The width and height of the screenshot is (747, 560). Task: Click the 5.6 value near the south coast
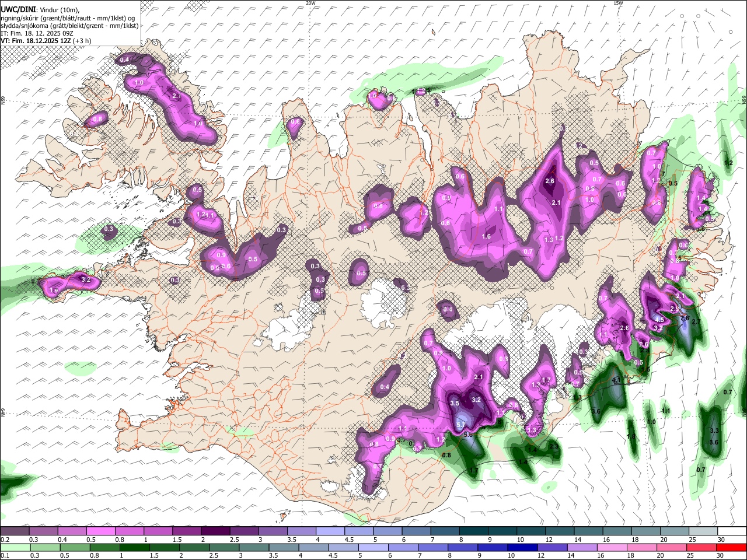pos(467,435)
